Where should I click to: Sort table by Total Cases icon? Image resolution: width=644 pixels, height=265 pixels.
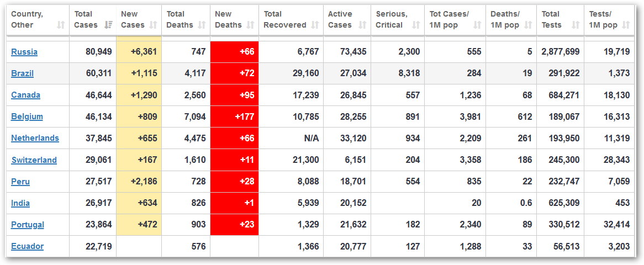109,25
